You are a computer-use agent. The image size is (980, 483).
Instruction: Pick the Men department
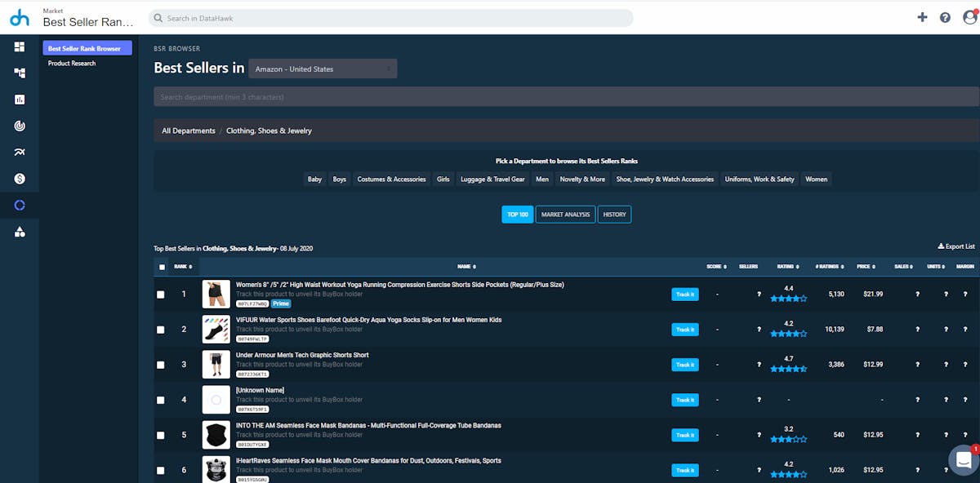[542, 179]
